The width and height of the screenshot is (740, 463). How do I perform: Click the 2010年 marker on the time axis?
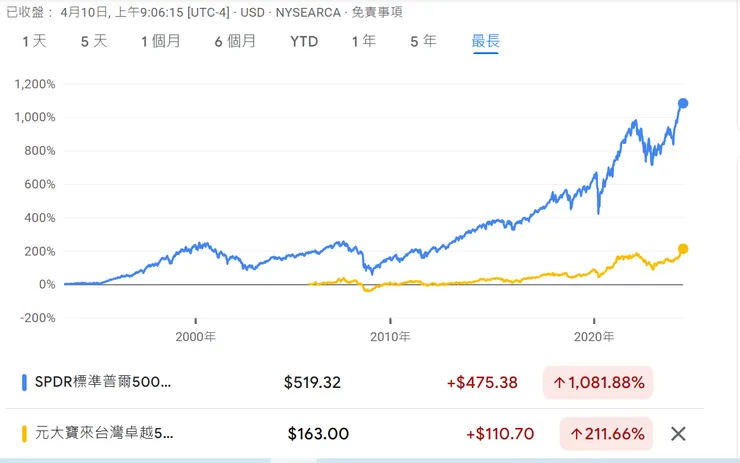(390, 337)
